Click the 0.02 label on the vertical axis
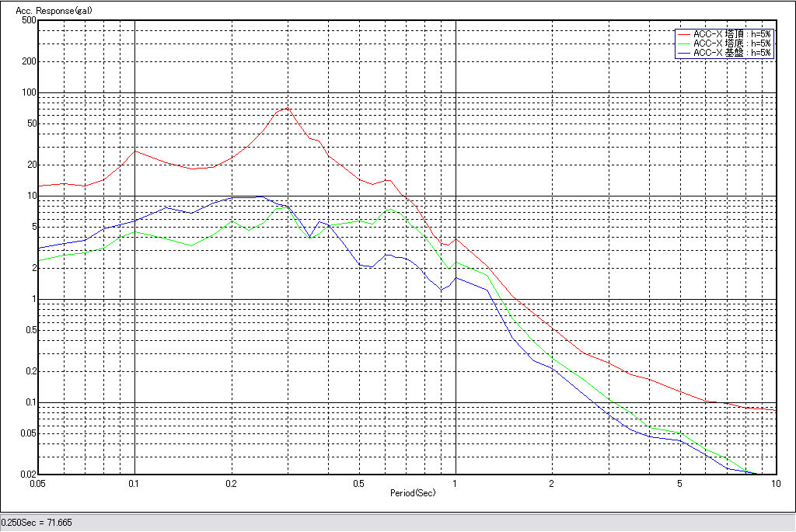 click(28, 475)
